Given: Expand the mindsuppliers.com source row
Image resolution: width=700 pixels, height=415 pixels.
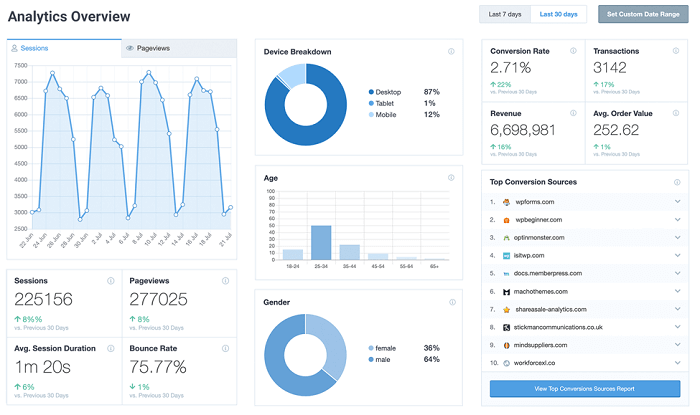Looking at the screenshot, I should (x=677, y=344).
